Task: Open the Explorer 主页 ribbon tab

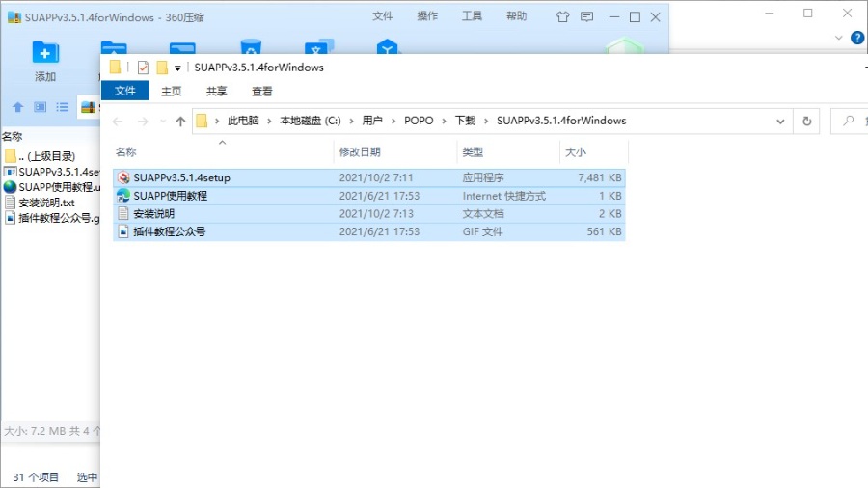Action: coord(171,91)
